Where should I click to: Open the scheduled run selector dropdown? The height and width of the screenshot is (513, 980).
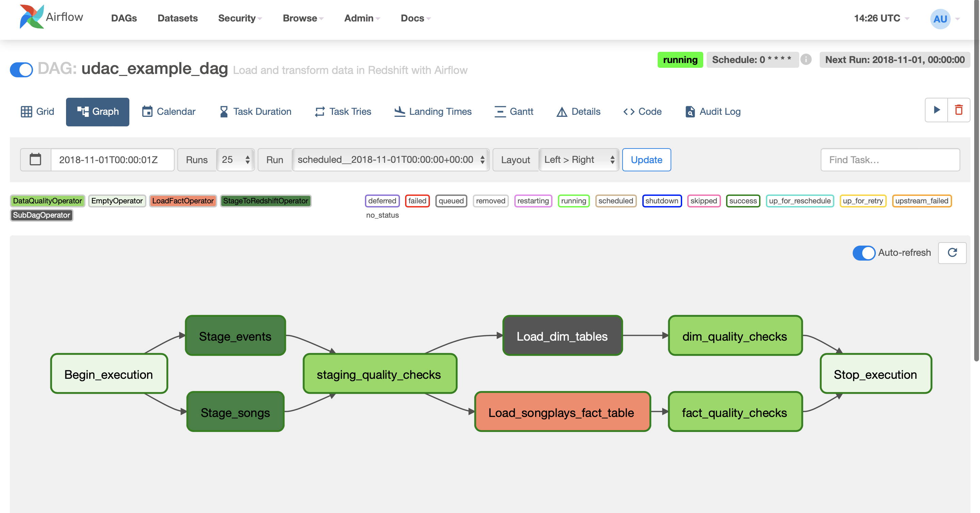[x=390, y=159]
